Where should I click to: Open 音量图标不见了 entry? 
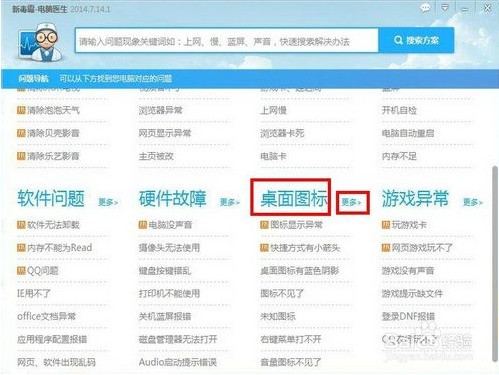(x=291, y=362)
